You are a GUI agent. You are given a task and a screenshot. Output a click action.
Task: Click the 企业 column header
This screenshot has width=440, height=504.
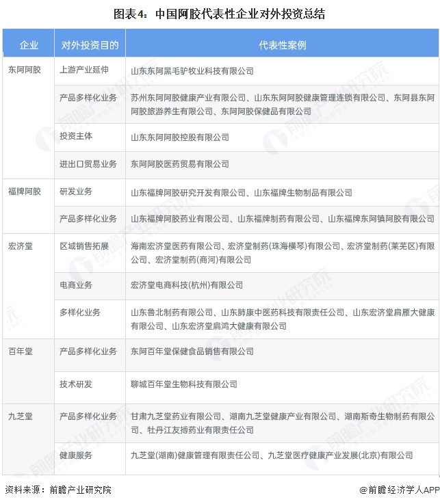point(29,43)
